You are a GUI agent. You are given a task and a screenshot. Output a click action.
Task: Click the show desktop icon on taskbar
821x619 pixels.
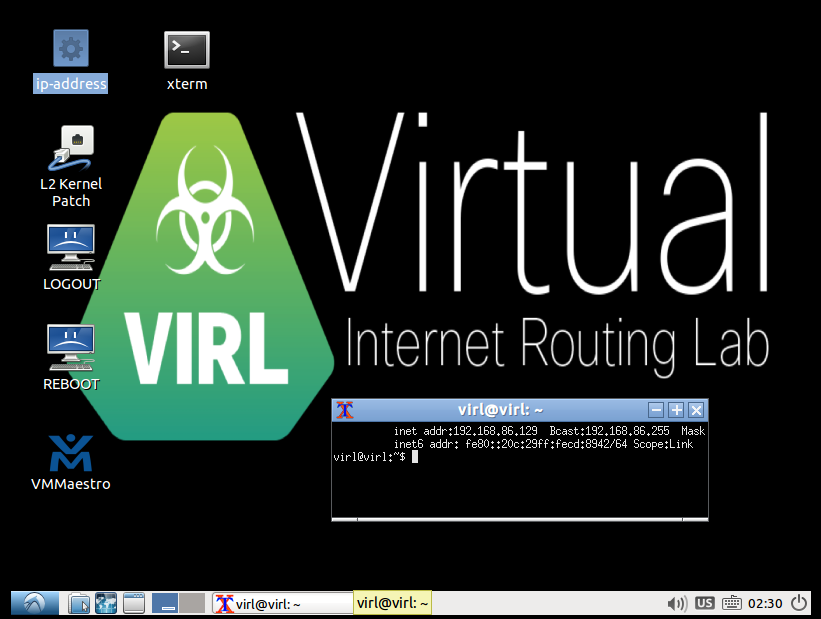click(134, 603)
